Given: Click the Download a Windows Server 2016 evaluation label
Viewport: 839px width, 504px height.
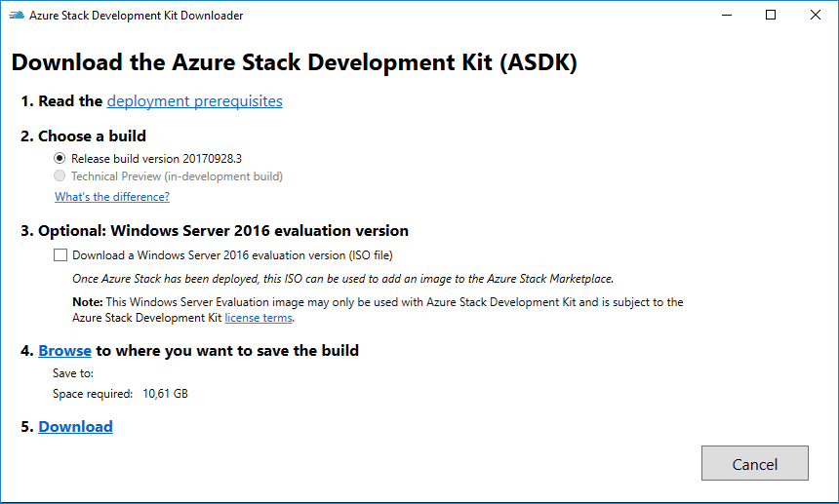Looking at the screenshot, I should [x=232, y=255].
